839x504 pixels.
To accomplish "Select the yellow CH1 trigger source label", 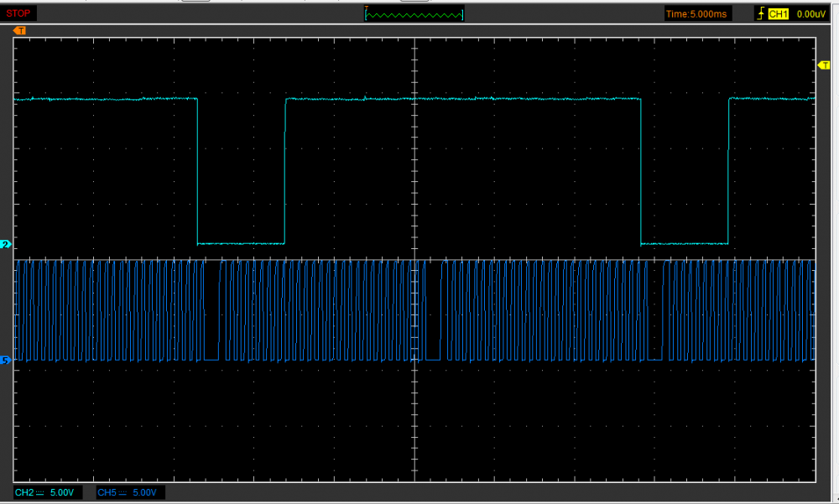I will point(779,13).
